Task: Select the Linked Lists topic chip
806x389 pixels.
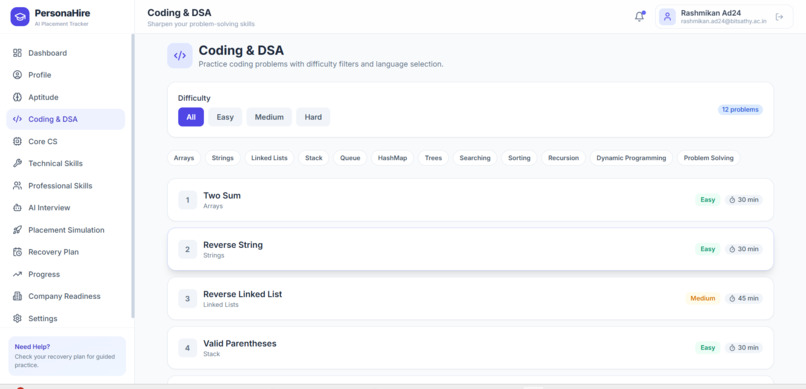Action: coord(269,158)
